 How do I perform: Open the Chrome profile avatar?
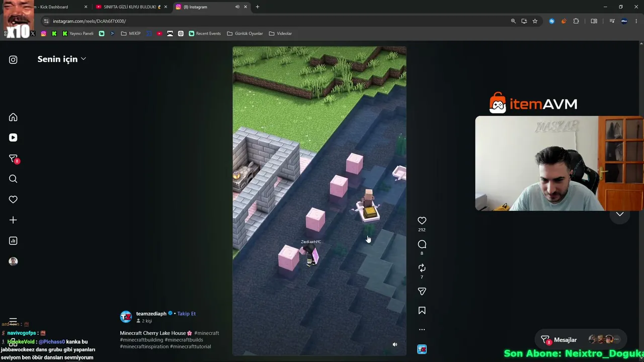point(624,21)
